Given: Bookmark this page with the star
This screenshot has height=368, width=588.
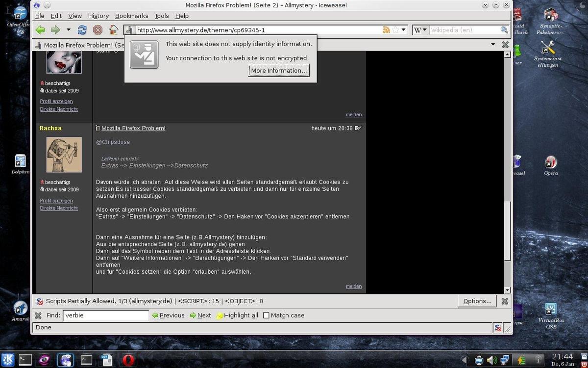Looking at the screenshot, I should tap(395, 30).
